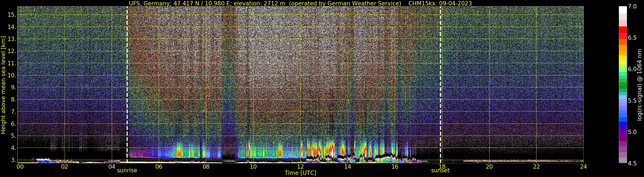Select the '5.5' value on the colorbar

coord(632,101)
